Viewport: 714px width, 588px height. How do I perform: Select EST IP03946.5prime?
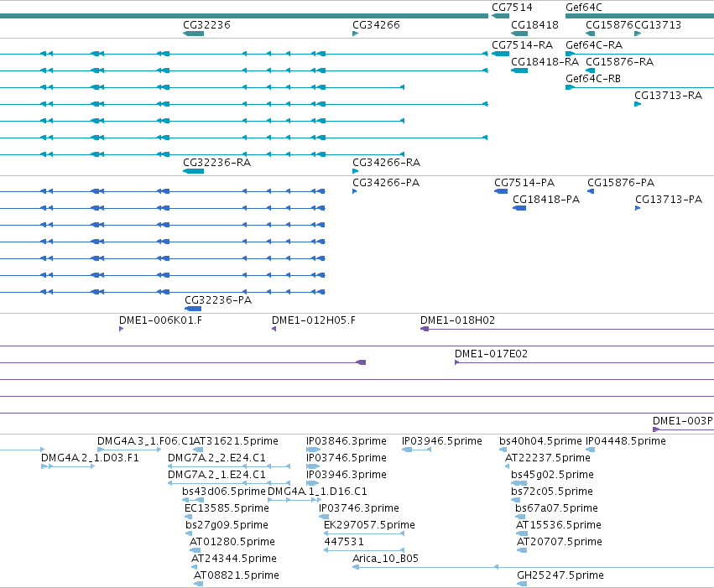pos(441,441)
